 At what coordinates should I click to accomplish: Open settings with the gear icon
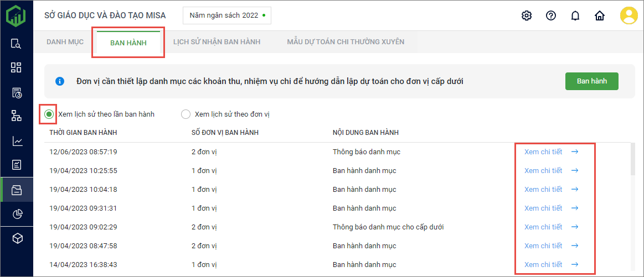[527, 15]
